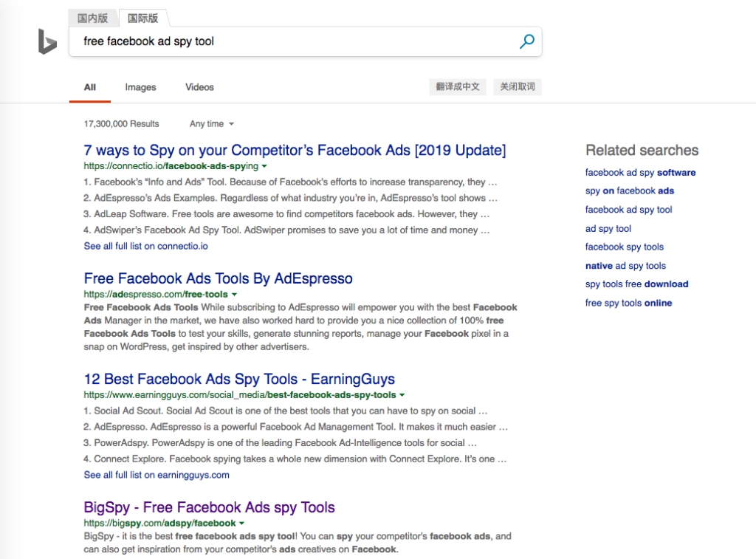Switch to the 国内版 tab
Screen dimensions: 756x559
click(x=92, y=18)
